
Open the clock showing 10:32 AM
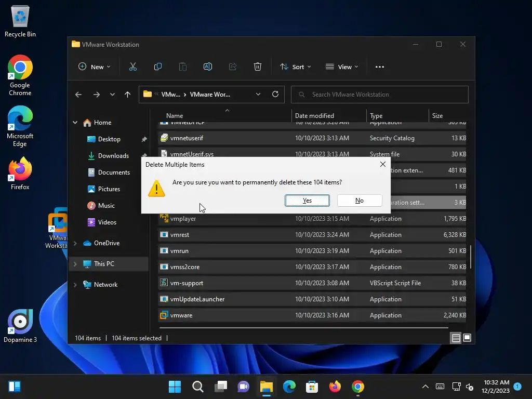[x=496, y=387]
